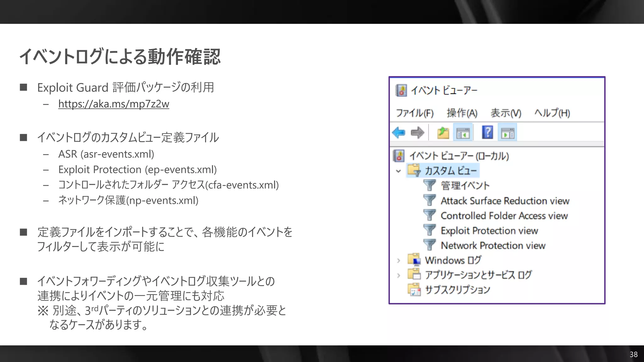Select Exploit Protection view

[x=489, y=231]
